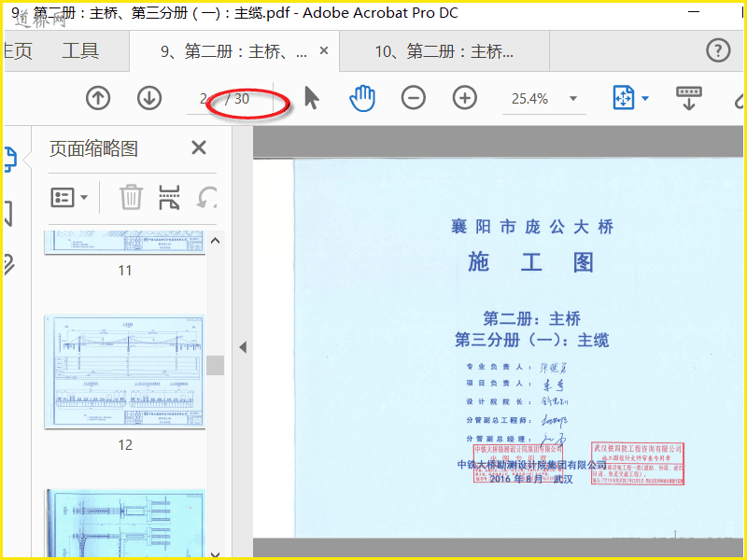Click the current page number field
Viewport: 747px width, 560px height.
(x=204, y=99)
